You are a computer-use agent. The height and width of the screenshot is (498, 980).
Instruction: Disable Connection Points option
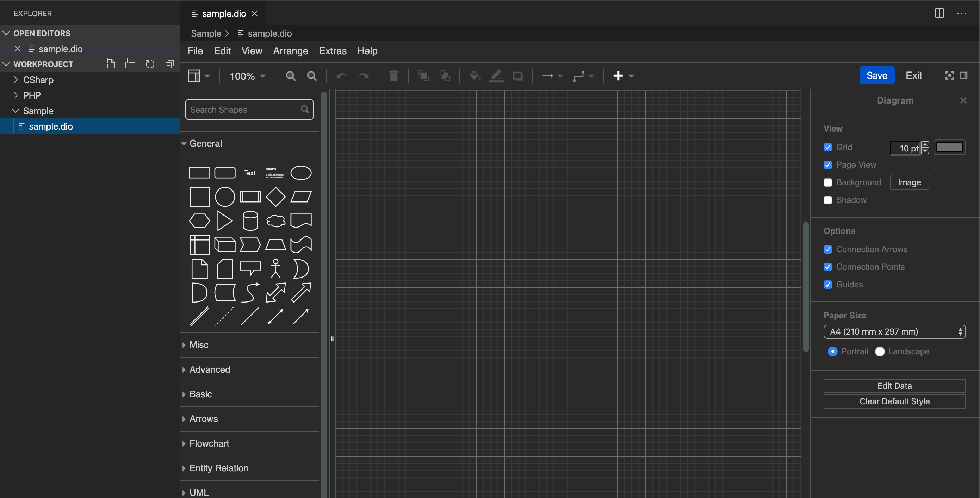pos(827,267)
